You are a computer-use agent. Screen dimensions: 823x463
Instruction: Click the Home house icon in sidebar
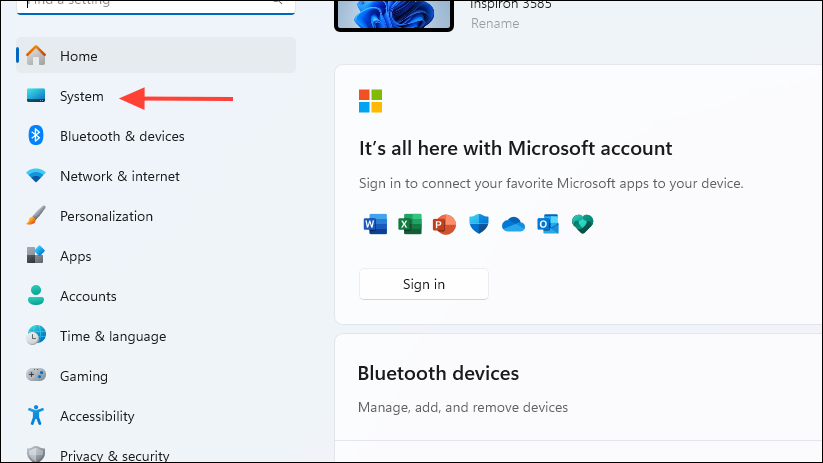point(36,55)
